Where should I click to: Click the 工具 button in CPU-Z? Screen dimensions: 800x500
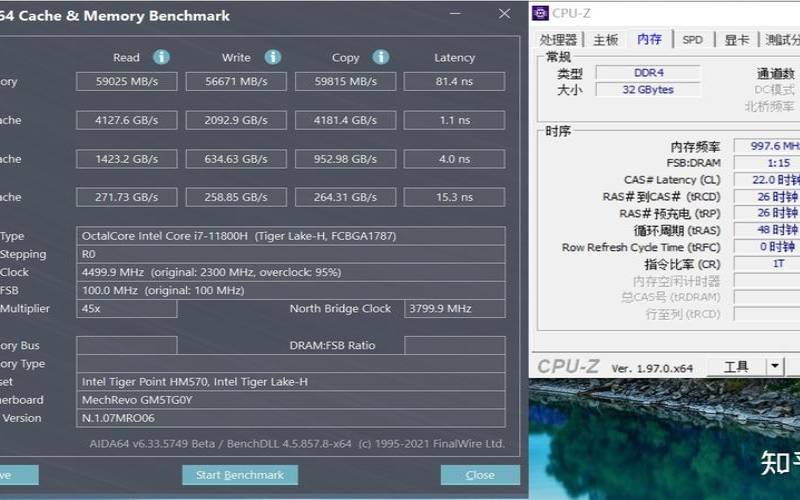point(736,366)
